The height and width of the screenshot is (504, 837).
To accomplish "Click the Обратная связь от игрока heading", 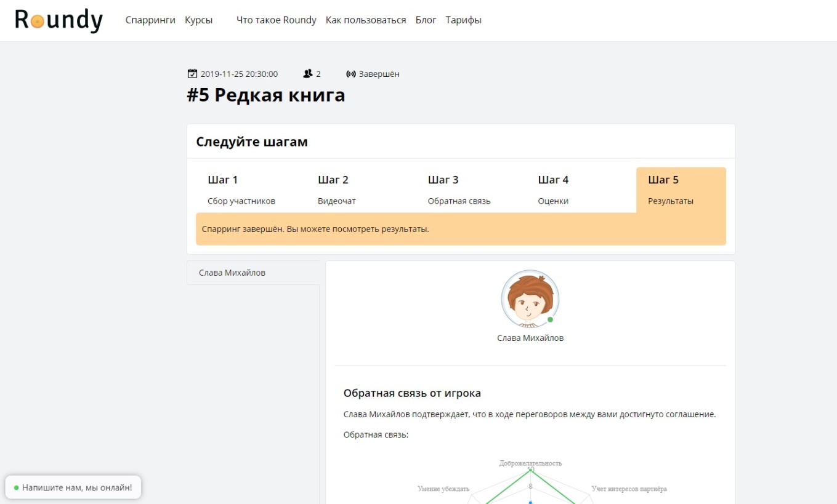I will click(412, 393).
